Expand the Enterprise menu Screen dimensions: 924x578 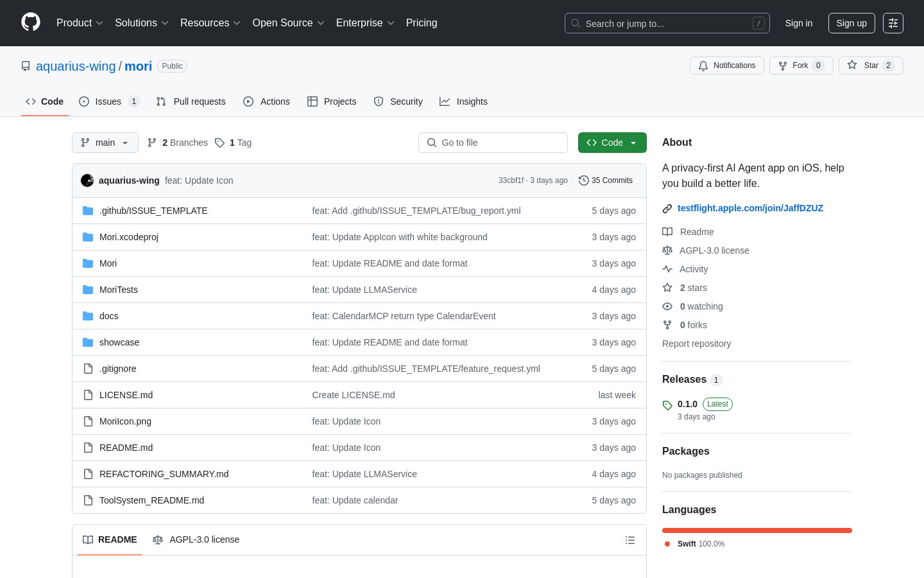tap(365, 22)
